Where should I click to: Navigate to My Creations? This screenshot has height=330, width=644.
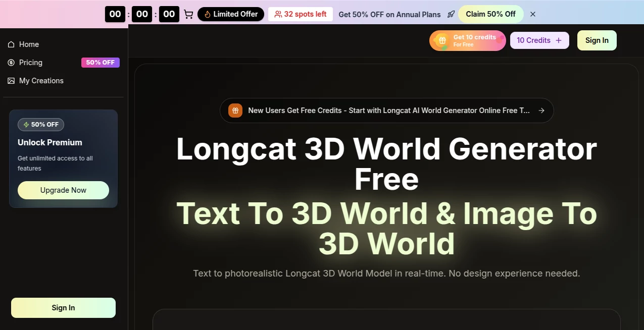pos(41,80)
